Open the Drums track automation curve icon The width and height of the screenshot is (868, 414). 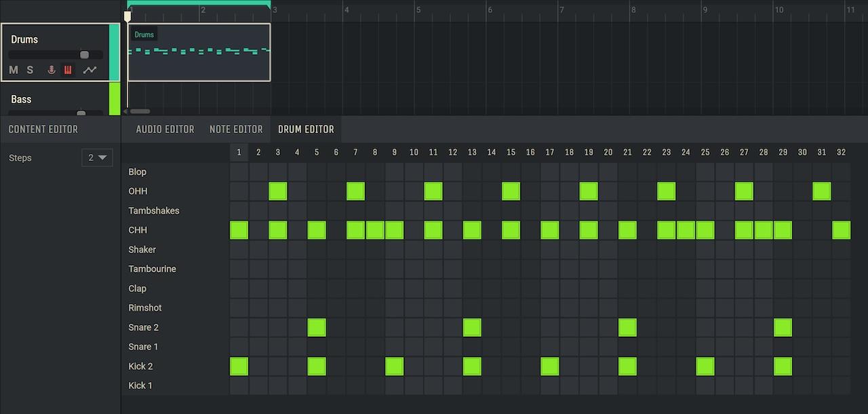click(x=90, y=70)
